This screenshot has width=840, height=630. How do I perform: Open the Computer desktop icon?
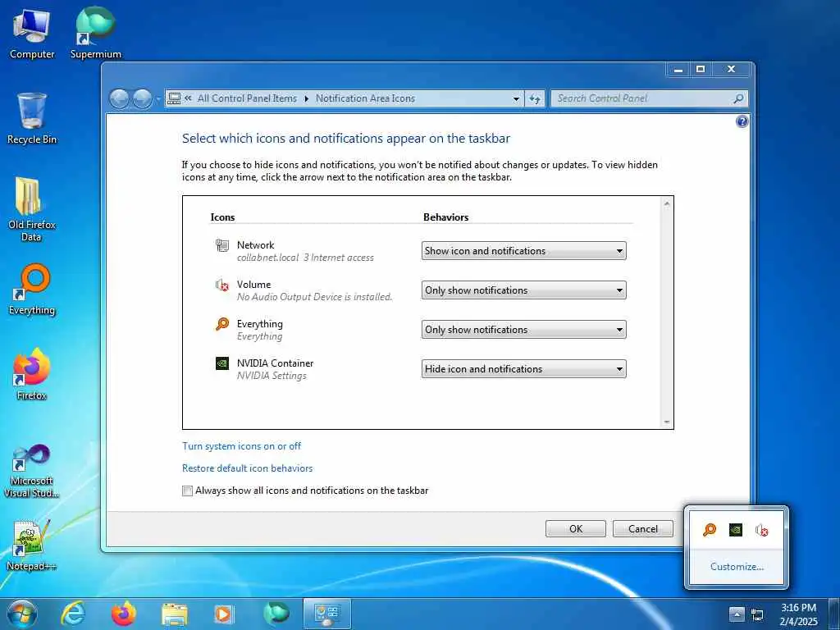(x=32, y=34)
